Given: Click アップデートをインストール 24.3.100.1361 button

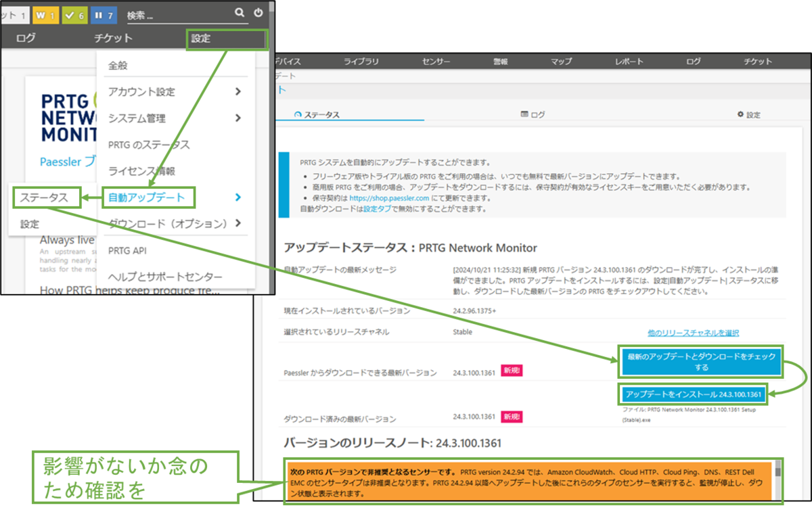Looking at the screenshot, I should [694, 394].
